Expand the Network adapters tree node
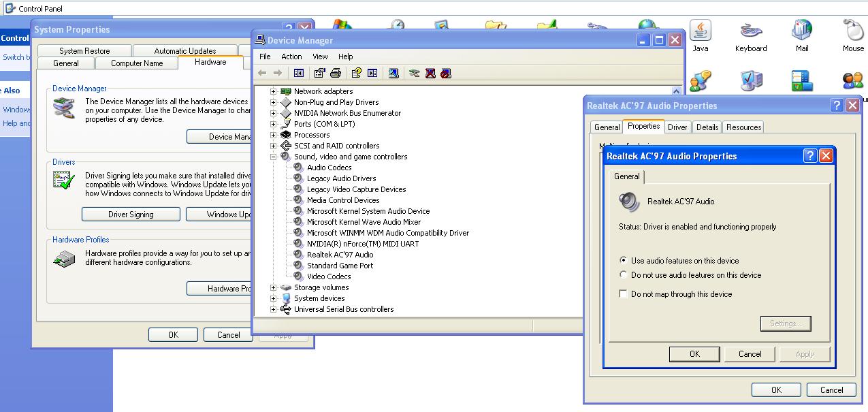 click(x=274, y=91)
